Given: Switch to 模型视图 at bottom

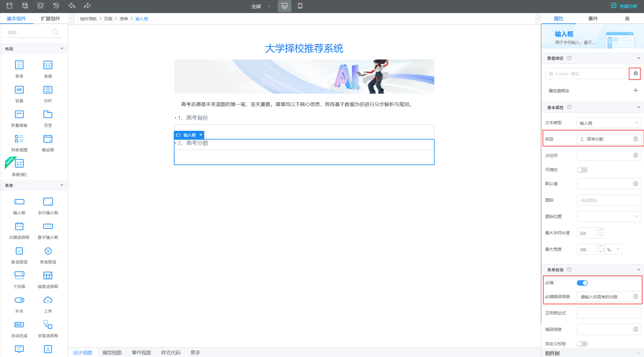Looking at the screenshot, I should 112,352.
